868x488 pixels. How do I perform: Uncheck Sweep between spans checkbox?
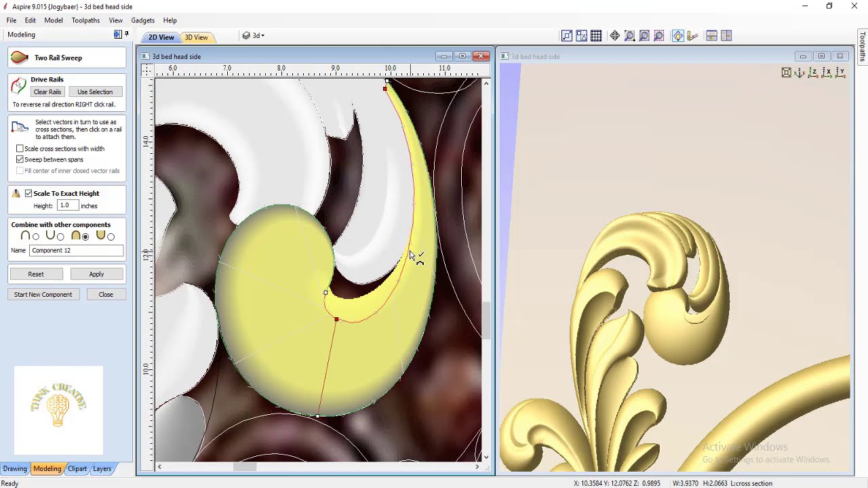(20, 159)
